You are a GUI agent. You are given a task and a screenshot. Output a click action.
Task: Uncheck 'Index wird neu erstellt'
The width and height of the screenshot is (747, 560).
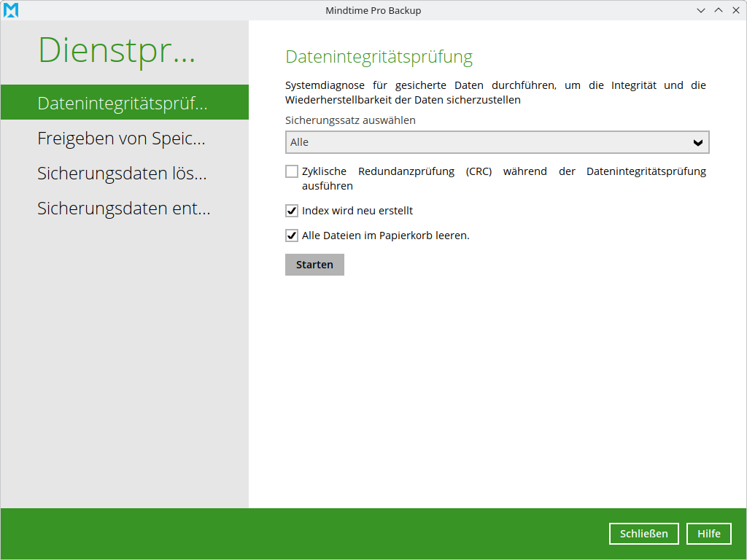pos(292,211)
